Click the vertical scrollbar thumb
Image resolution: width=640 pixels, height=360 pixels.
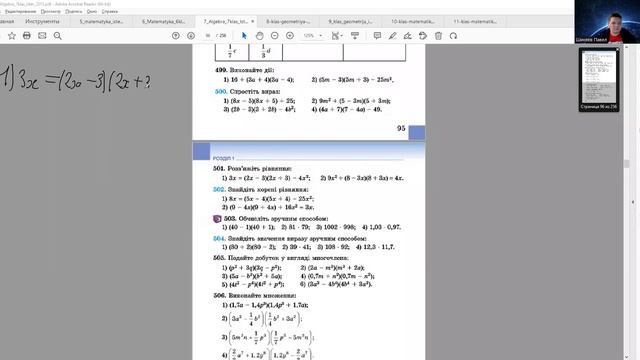[627, 164]
